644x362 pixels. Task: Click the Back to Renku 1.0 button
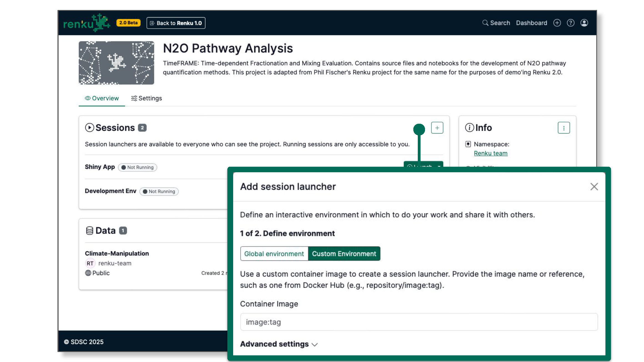pos(176,23)
